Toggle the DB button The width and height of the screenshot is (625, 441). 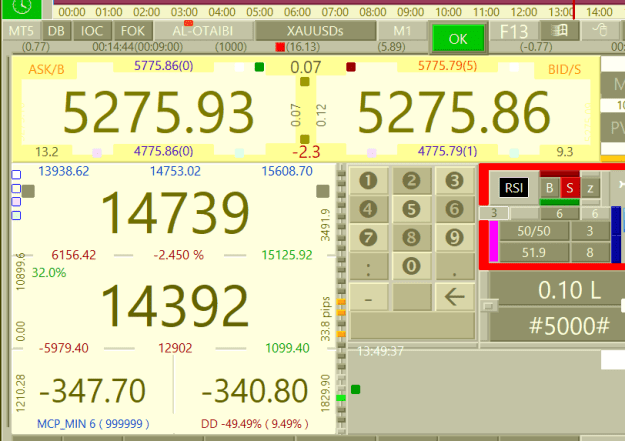click(56, 31)
